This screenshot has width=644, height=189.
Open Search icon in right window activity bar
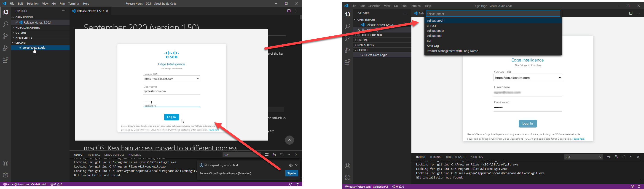point(347,27)
